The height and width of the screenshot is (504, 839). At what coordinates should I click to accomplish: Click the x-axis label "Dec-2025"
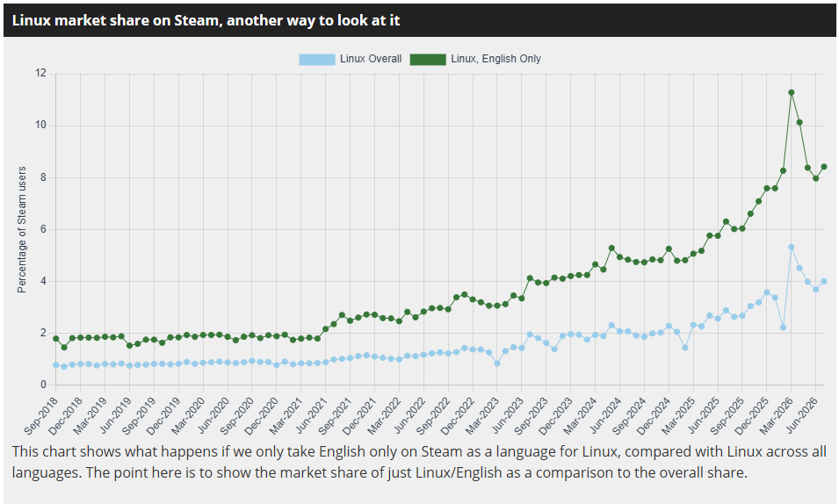tap(753, 415)
